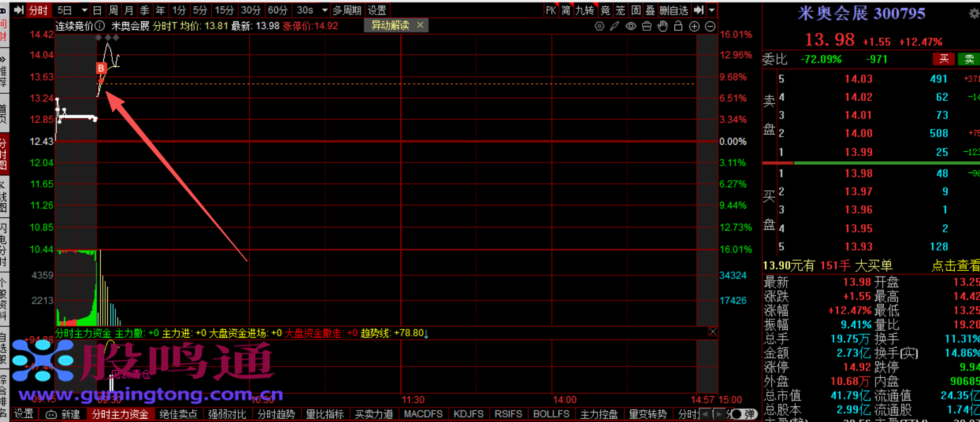Close the 异动解读 tab
This screenshot has height=422, width=980.
420,25
